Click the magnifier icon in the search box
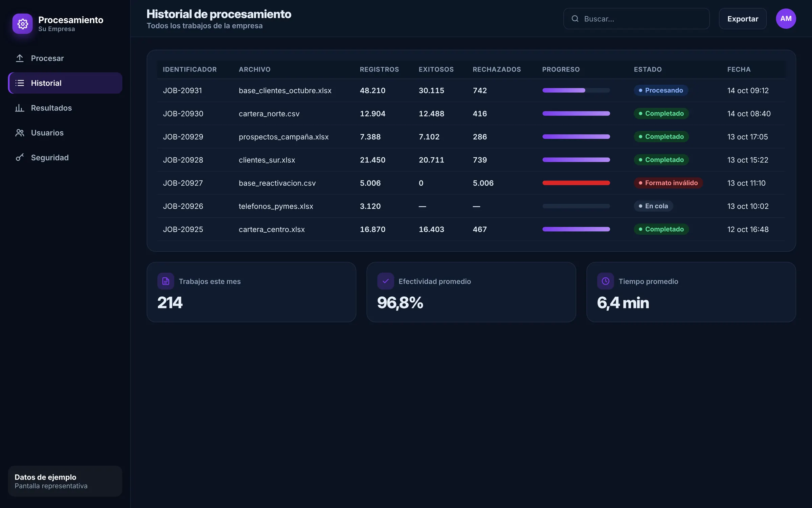This screenshot has height=508, width=812. tap(575, 19)
